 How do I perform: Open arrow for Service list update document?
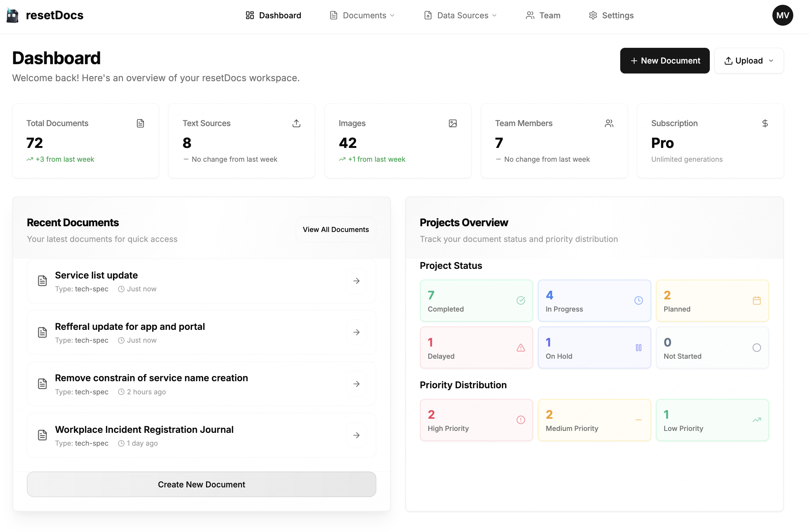[356, 281]
